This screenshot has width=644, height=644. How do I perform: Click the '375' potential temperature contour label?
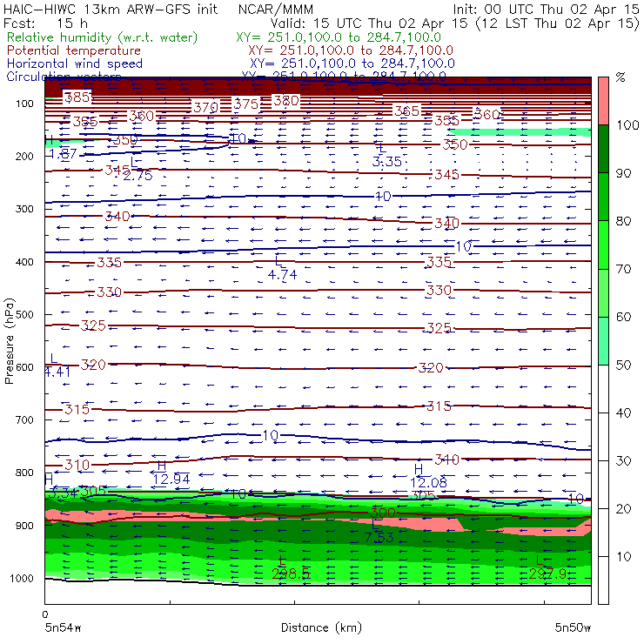(245, 104)
